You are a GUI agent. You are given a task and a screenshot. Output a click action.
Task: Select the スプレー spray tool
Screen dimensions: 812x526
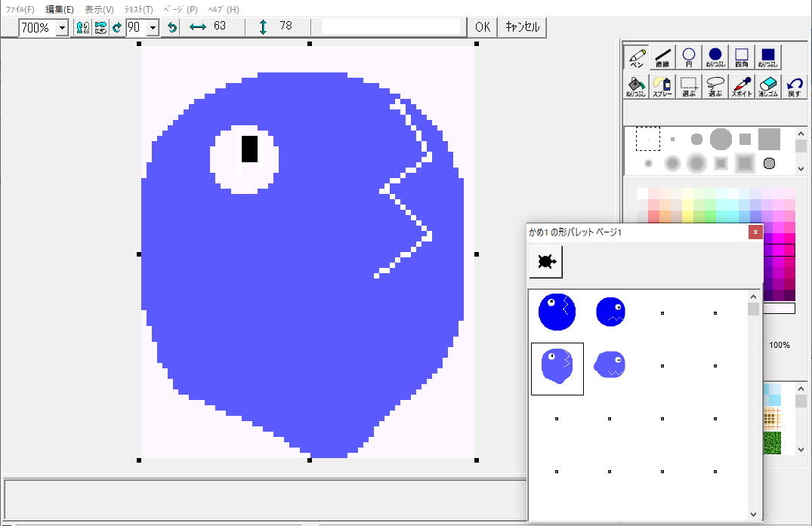[x=662, y=86]
